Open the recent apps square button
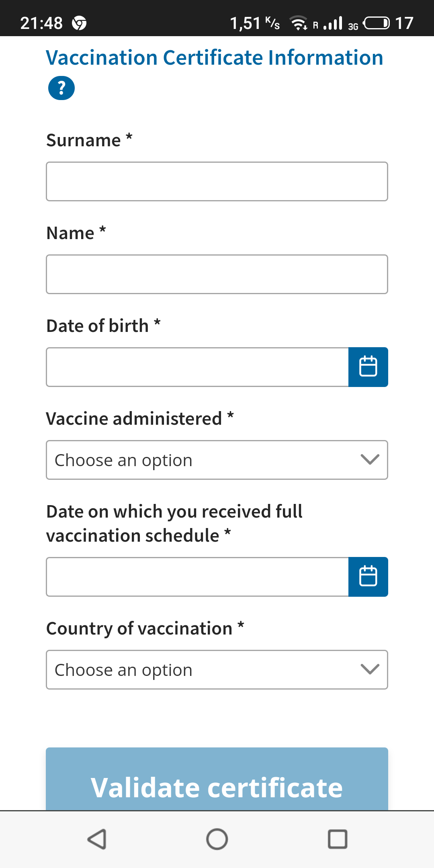 [338, 839]
